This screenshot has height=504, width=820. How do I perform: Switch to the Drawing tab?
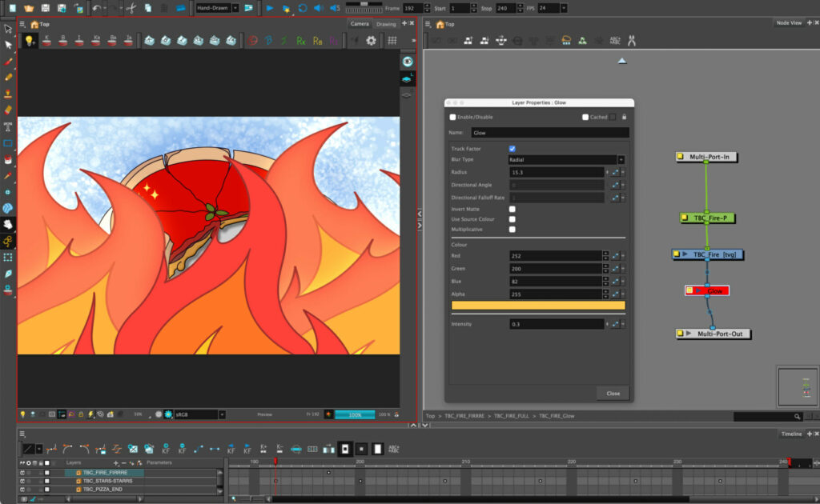click(x=386, y=24)
